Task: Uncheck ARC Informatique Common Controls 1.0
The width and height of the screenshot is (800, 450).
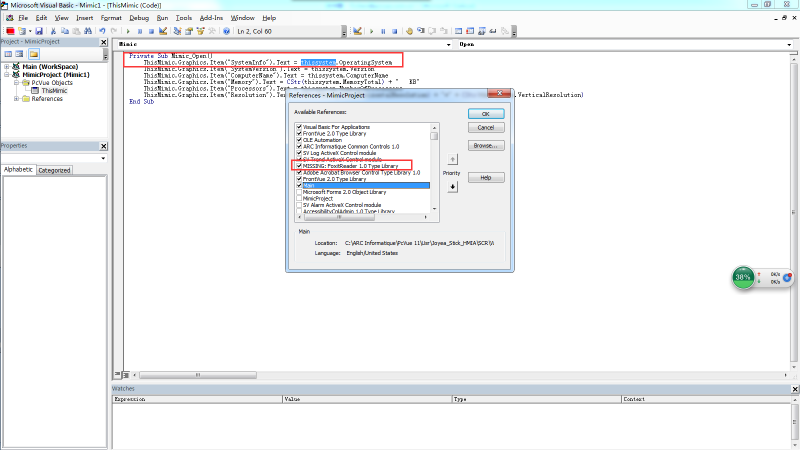Action: (x=299, y=146)
